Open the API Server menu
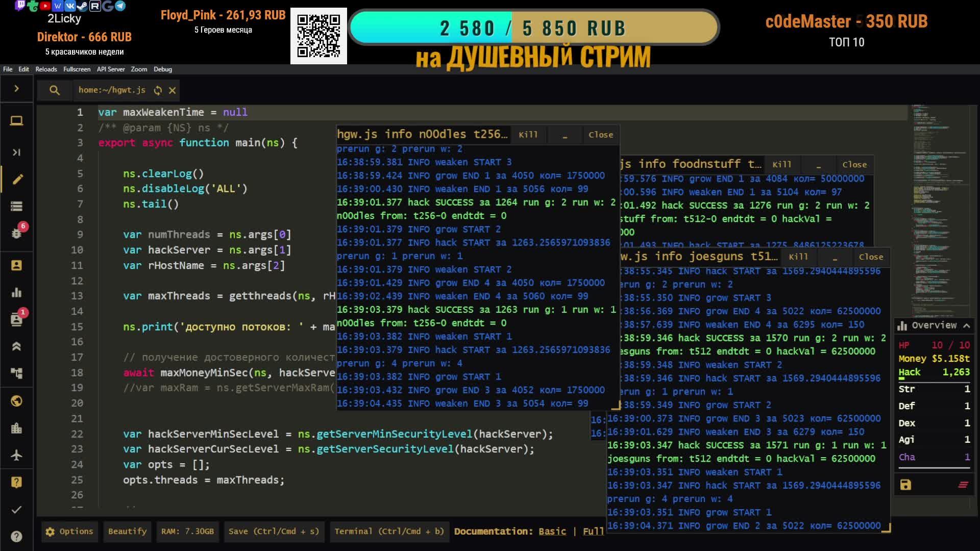The width and height of the screenshot is (980, 551). point(110,69)
